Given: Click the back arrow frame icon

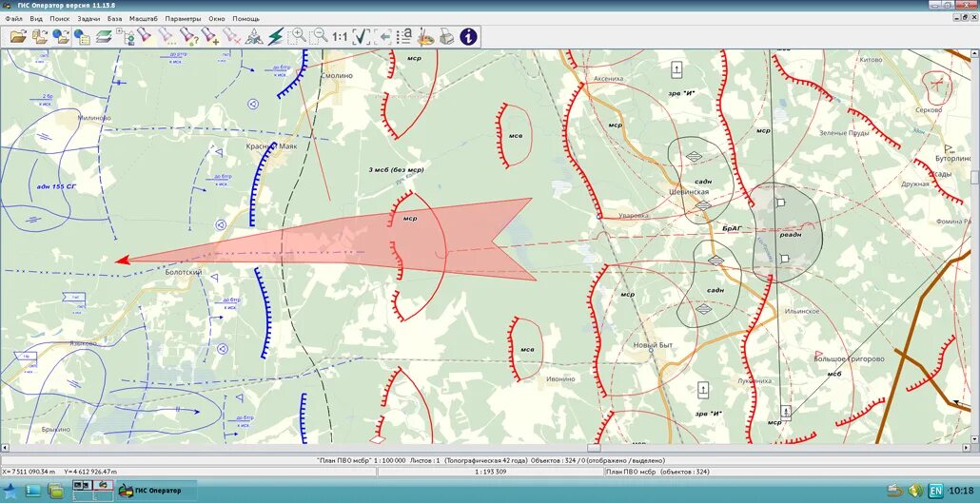Looking at the screenshot, I should [383, 37].
